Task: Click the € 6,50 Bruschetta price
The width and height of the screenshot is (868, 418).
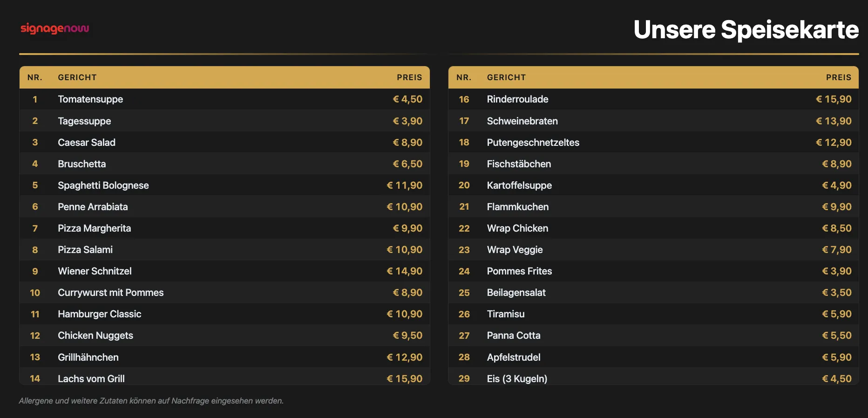Action: pyautogui.click(x=407, y=164)
